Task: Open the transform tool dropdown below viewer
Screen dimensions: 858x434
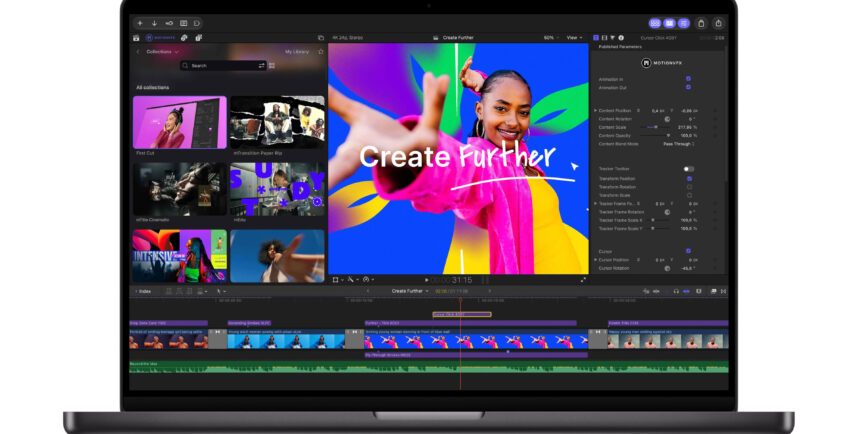Action: tap(338, 280)
